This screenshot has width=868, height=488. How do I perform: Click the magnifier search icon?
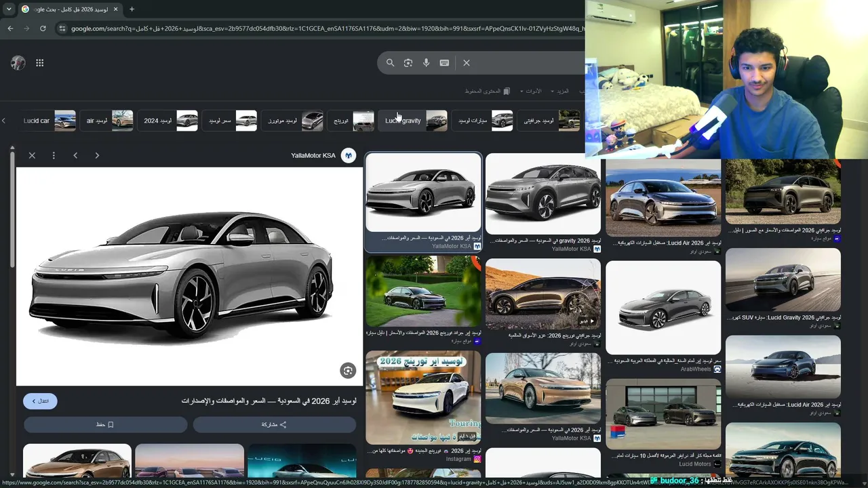click(390, 63)
